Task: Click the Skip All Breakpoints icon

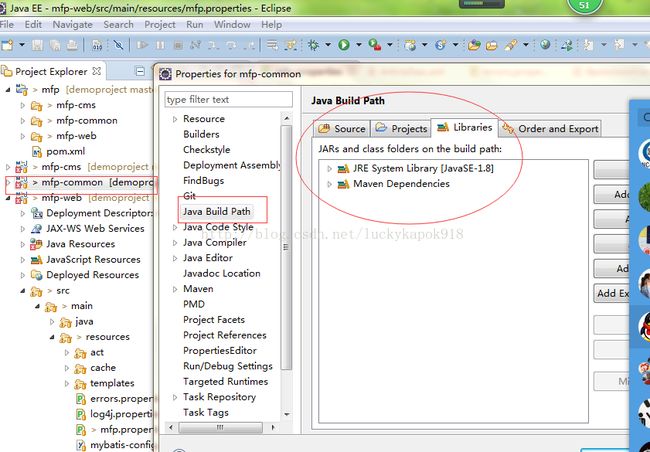Action: (118, 44)
